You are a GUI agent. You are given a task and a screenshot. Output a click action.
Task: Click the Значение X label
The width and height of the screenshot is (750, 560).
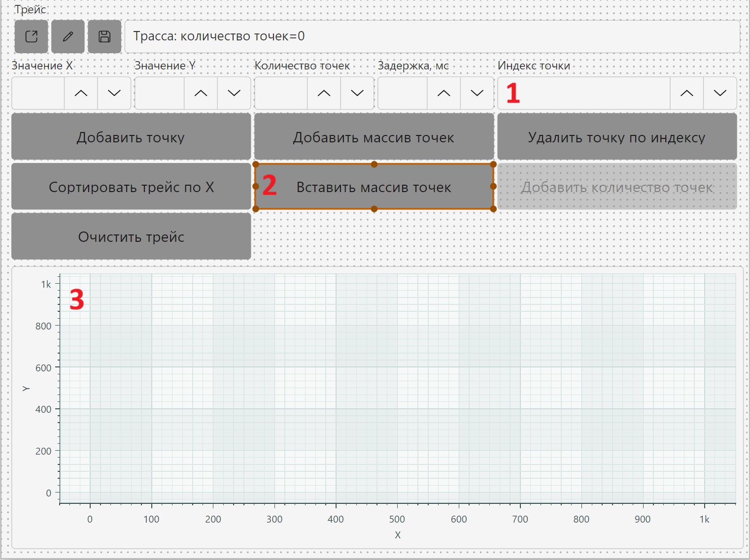pos(42,66)
